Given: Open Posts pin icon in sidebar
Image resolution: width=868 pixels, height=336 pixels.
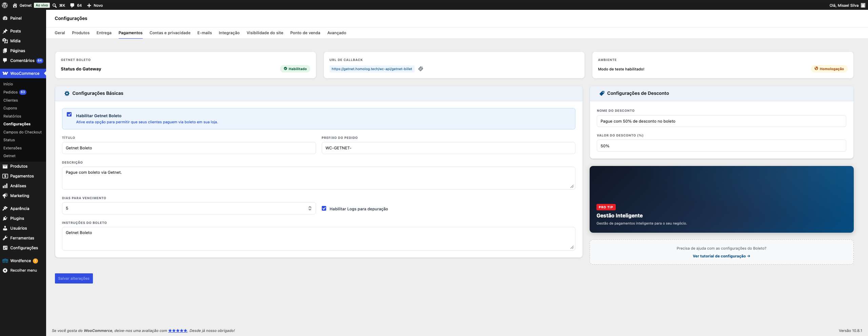Looking at the screenshot, I should click(x=5, y=31).
